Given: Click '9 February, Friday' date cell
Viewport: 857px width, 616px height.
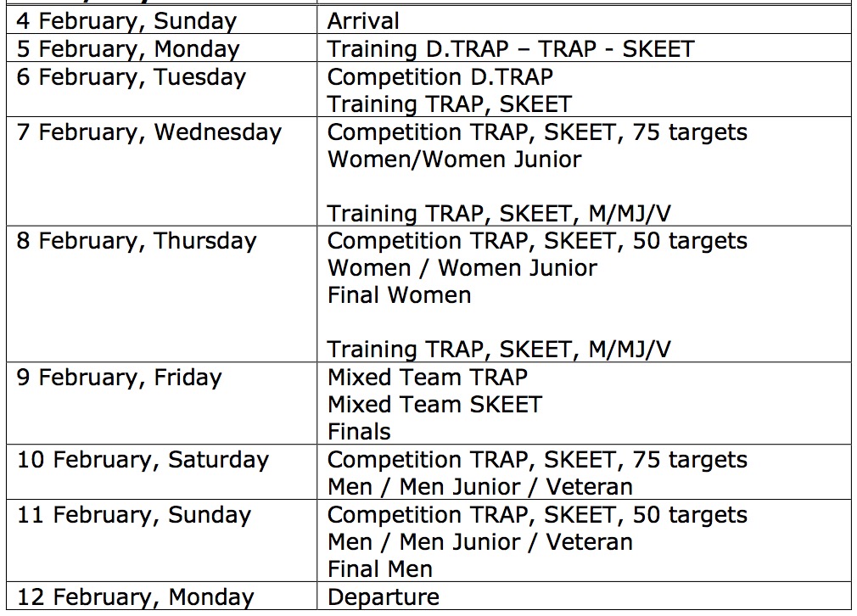Looking at the screenshot, I should coord(161,403).
